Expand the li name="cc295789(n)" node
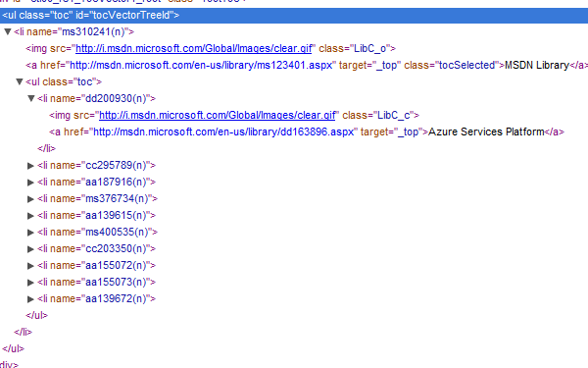The height and width of the screenshot is (368, 588). (30, 166)
